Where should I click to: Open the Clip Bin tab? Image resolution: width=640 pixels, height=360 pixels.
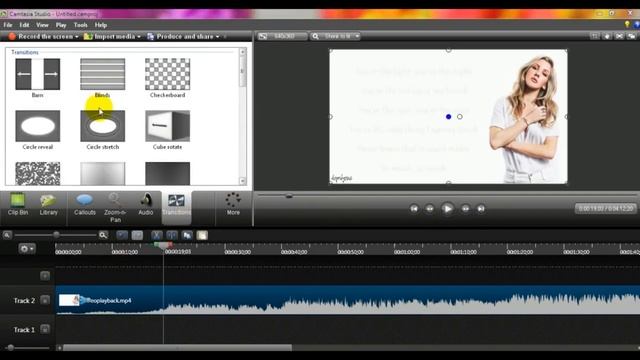click(x=18, y=204)
